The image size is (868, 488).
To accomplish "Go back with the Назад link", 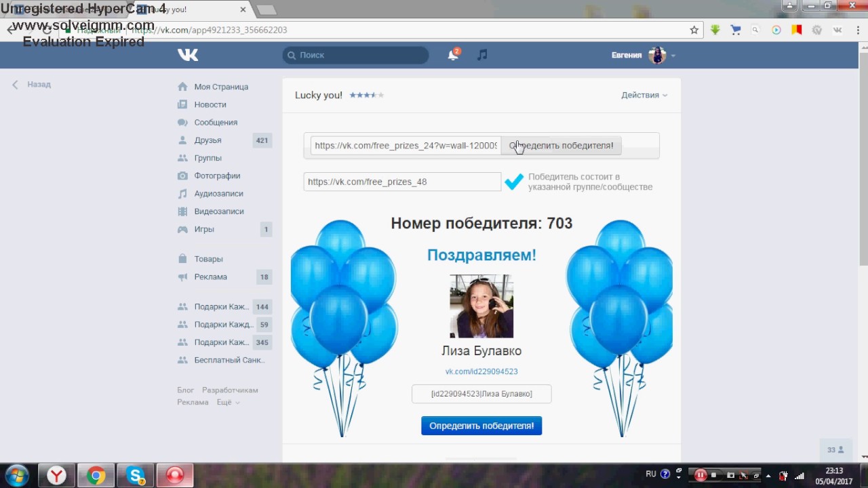I will (x=31, y=84).
